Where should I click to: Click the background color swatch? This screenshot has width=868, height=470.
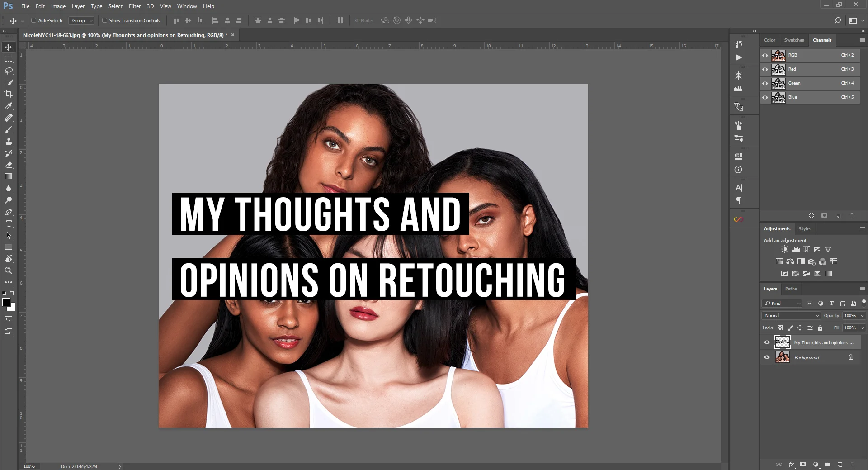coord(12,308)
